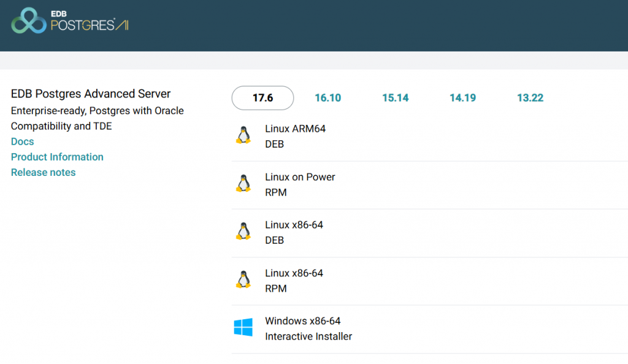Open the 13.22 version tab
628x364 pixels.
click(x=530, y=98)
